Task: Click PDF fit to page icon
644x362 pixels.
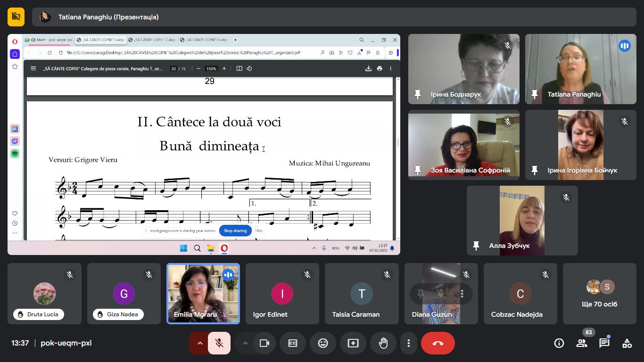Action: point(239,68)
